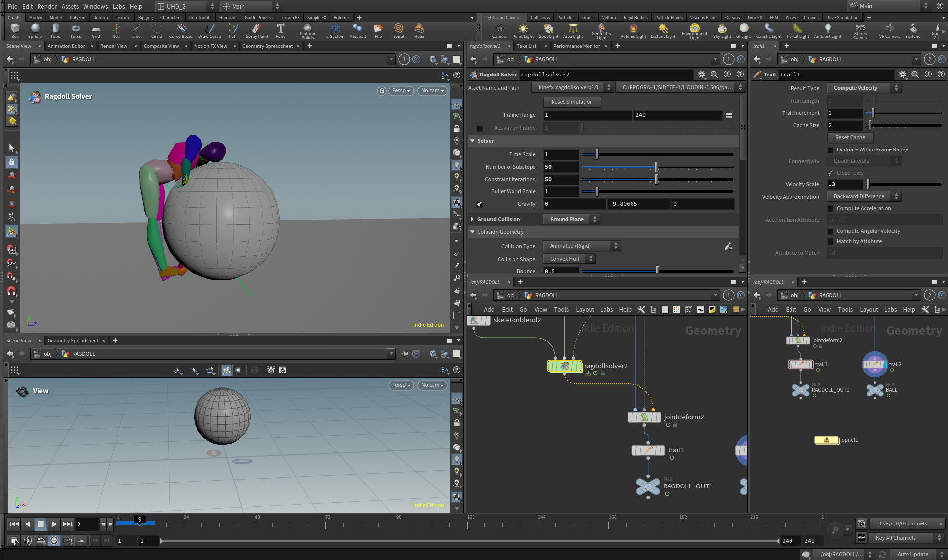The image size is (948, 560).
Task: Click the Frame Range end field
Action: point(677,115)
